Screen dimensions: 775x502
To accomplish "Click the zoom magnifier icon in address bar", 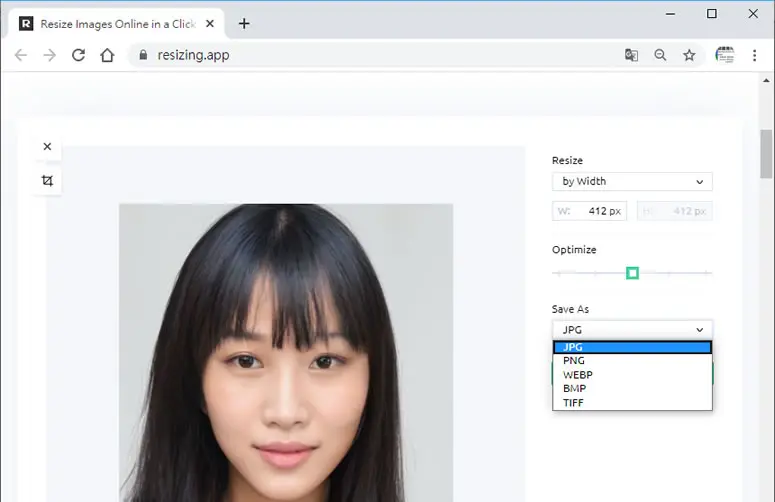I will click(x=660, y=55).
